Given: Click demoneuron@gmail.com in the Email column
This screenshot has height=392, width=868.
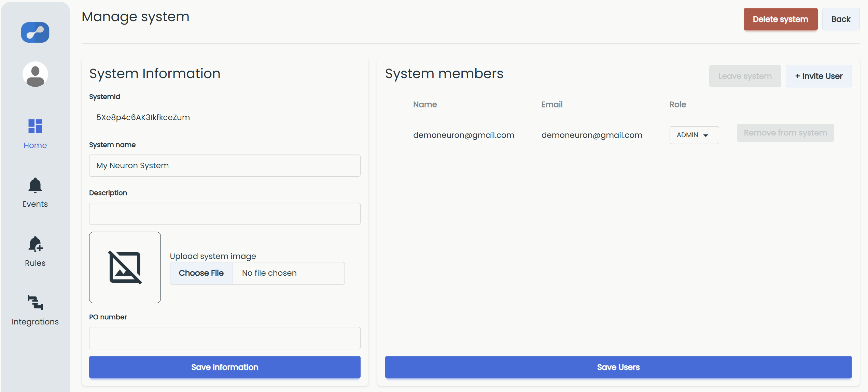Looking at the screenshot, I should pos(592,135).
